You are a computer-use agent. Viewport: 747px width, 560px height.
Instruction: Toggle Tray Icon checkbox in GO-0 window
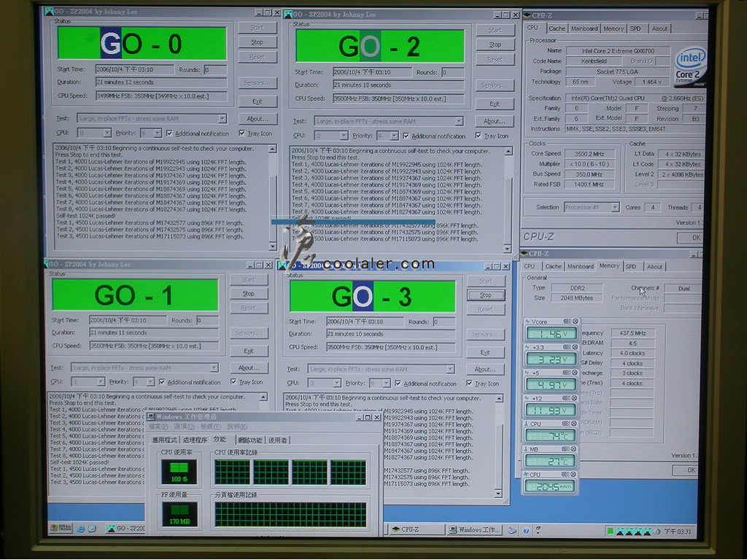tap(242, 133)
